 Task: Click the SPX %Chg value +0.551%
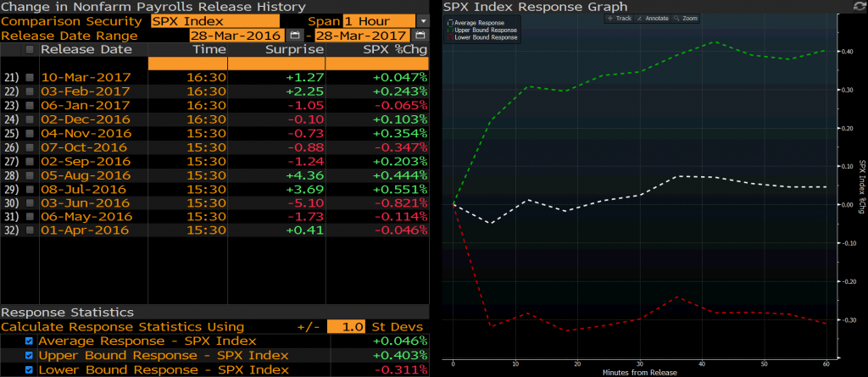click(x=400, y=189)
